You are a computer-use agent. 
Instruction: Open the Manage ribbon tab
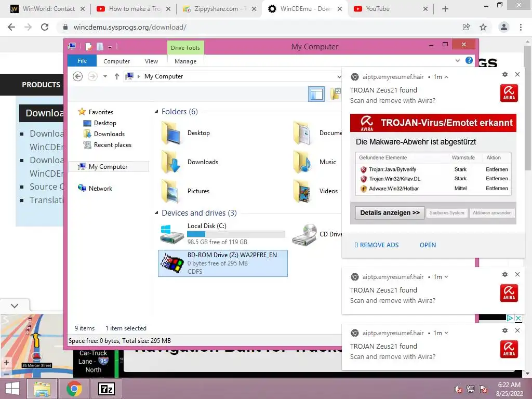coord(185,61)
